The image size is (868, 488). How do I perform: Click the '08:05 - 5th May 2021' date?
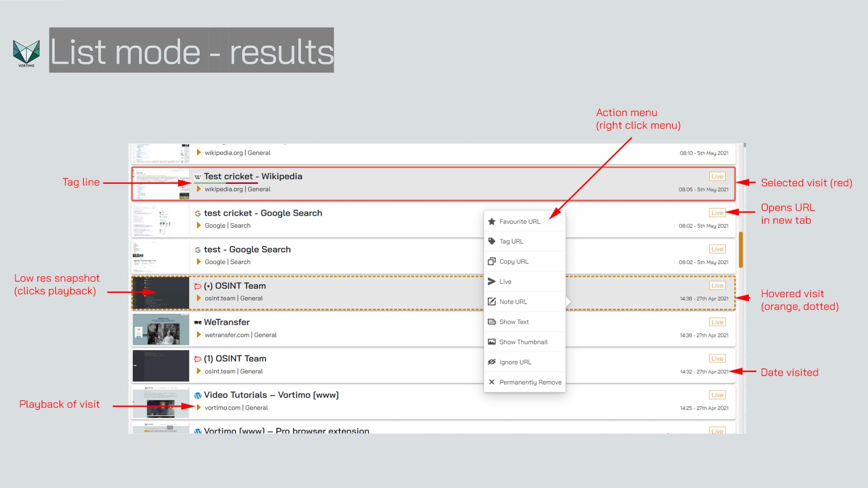tap(703, 189)
